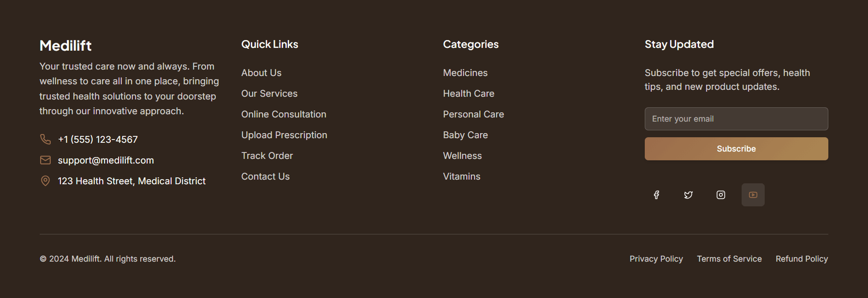
Task: Open the Track Order link
Action: click(267, 156)
